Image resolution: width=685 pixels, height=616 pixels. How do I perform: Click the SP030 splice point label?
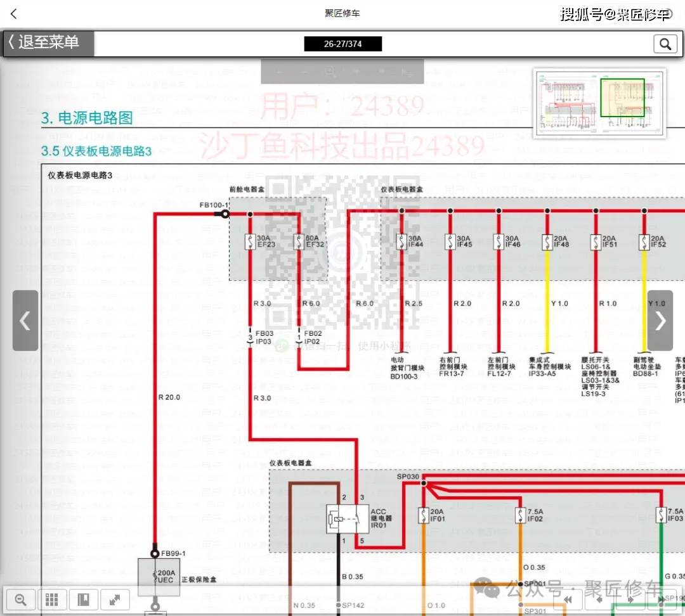408,477
